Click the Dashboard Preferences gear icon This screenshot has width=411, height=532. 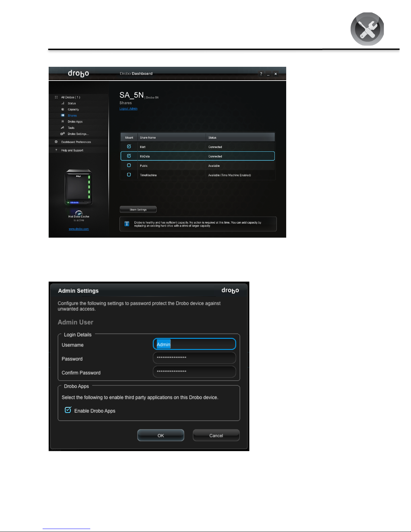coord(56,142)
